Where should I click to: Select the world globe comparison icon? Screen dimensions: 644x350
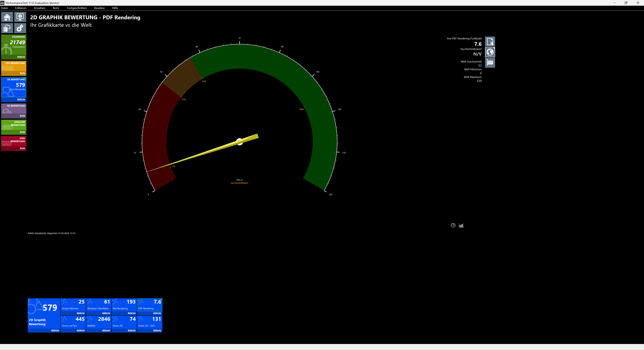[x=490, y=52]
